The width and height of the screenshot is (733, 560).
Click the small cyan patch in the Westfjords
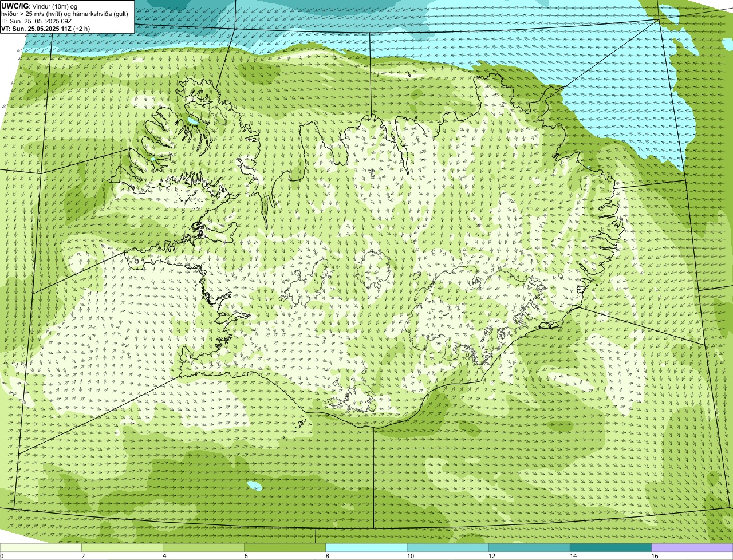pyautogui.click(x=192, y=121)
